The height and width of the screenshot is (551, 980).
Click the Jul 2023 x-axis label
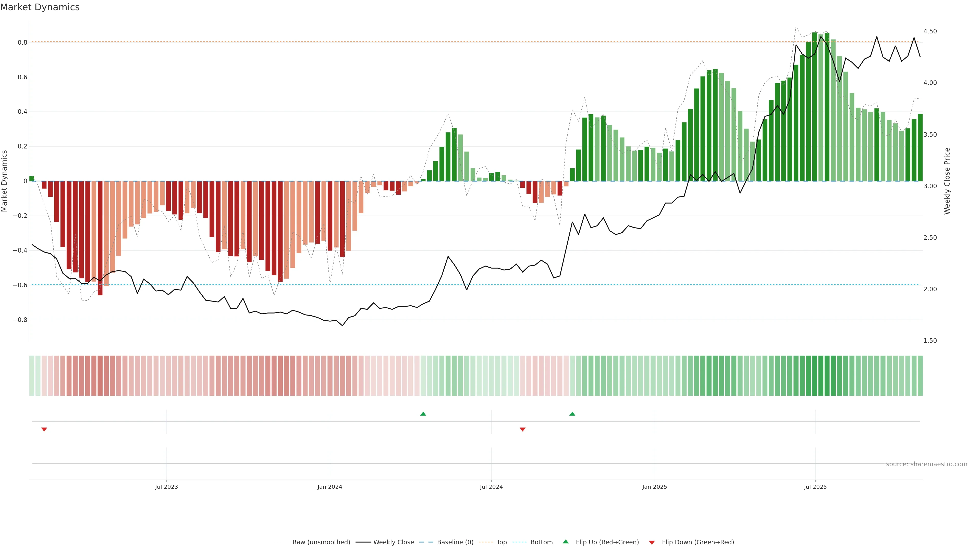click(x=166, y=487)
